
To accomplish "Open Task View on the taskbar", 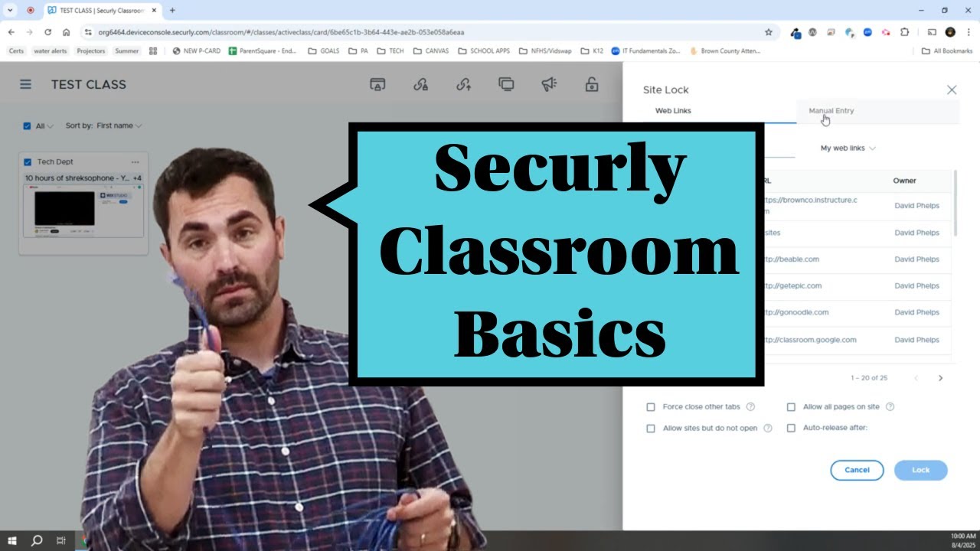I will coord(61,540).
